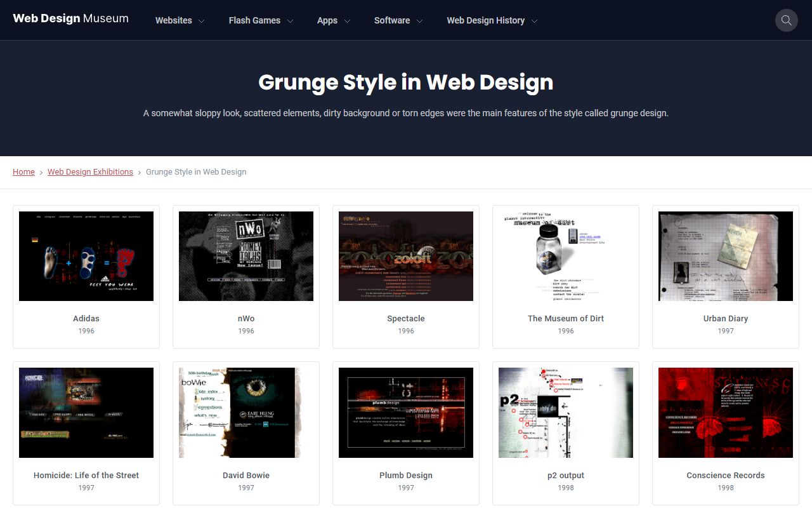Image resolution: width=812 pixels, height=508 pixels.
Task: Select the Software menu item
Action: (391, 20)
